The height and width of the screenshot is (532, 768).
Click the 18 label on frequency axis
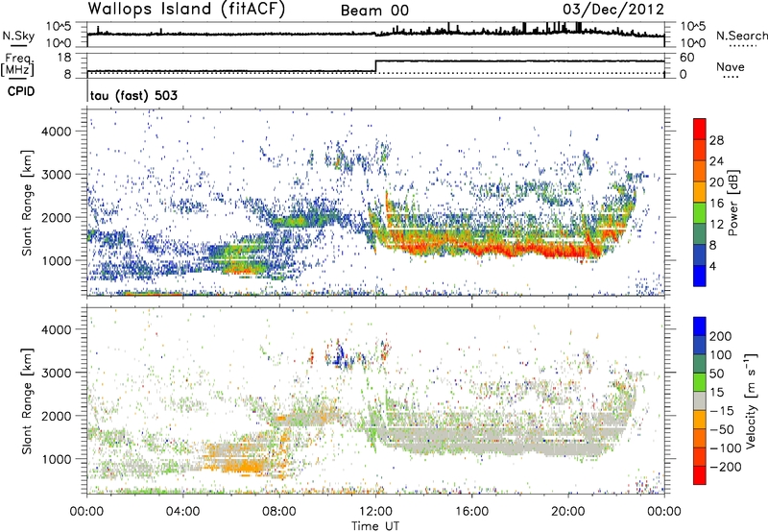pos(64,58)
